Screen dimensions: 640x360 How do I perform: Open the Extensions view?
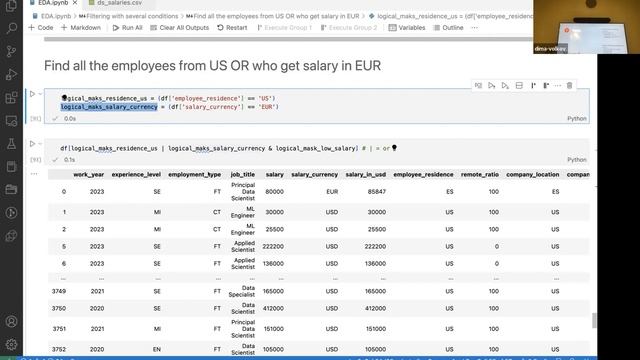pyautogui.click(x=11, y=98)
